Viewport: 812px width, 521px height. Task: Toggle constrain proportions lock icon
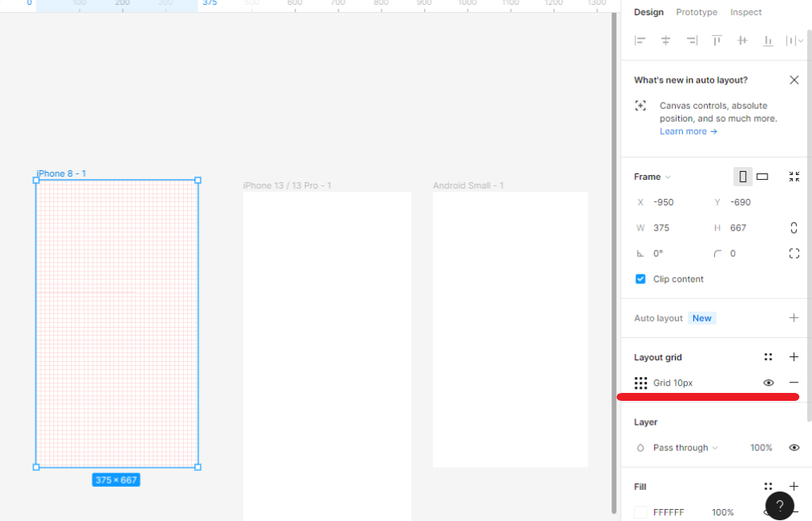point(794,227)
